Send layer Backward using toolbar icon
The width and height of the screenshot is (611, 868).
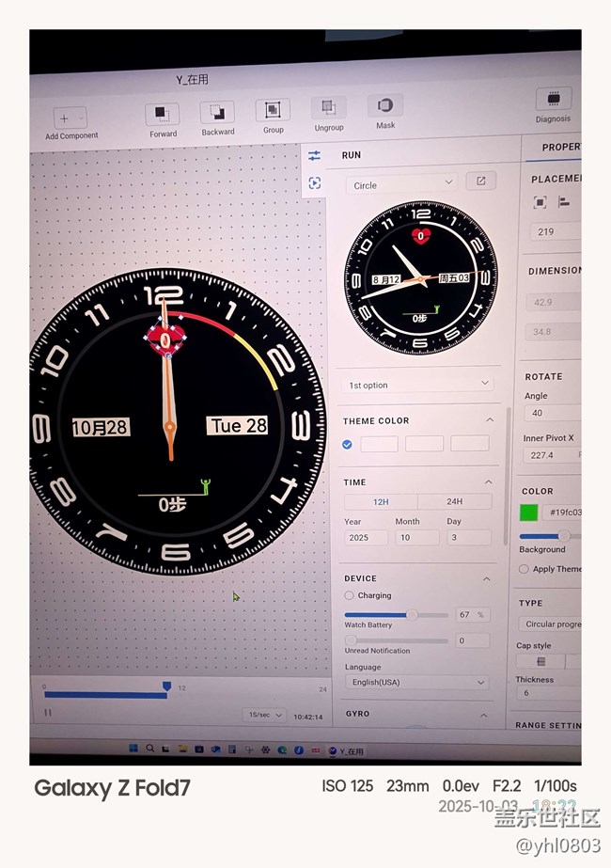217,114
